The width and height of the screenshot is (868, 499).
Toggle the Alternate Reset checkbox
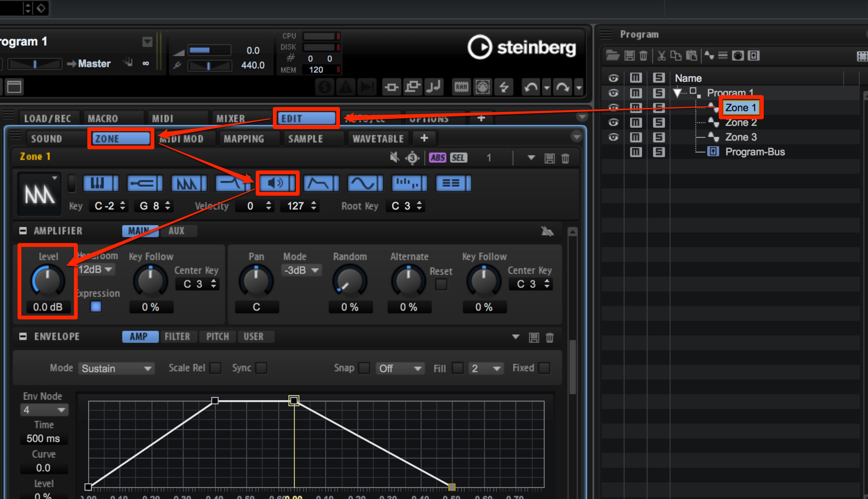441,284
